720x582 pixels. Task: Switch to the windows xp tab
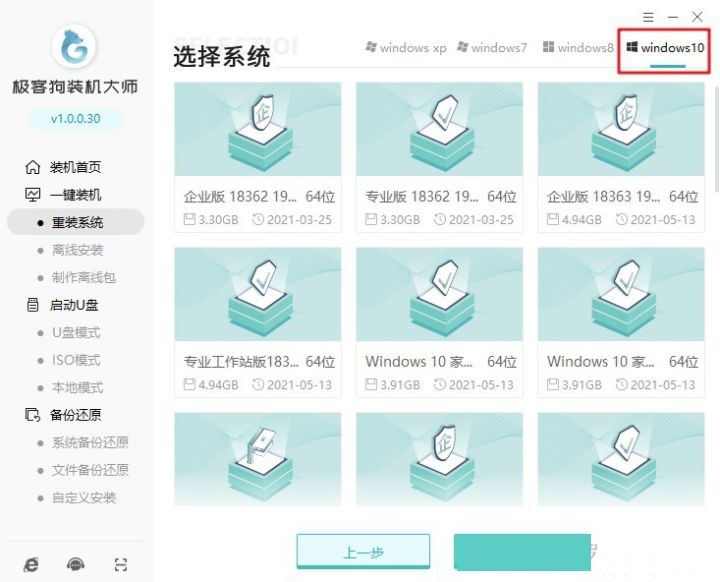click(x=406, y=47)
